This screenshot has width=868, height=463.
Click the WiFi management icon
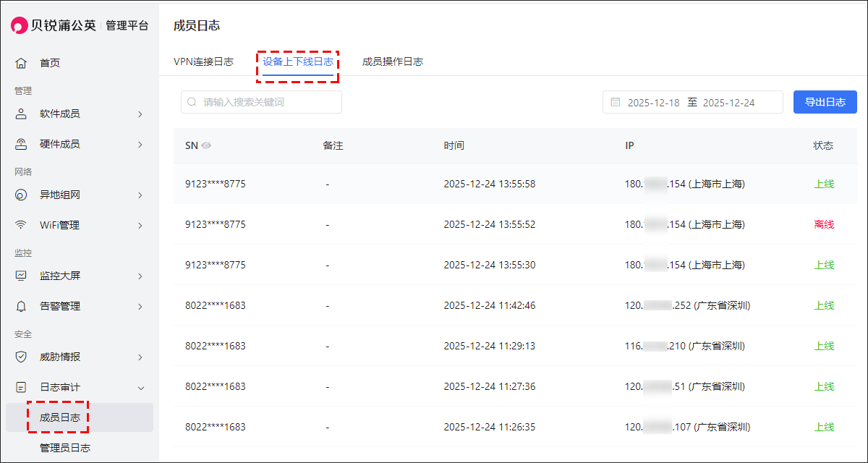[x=21, y=225]
